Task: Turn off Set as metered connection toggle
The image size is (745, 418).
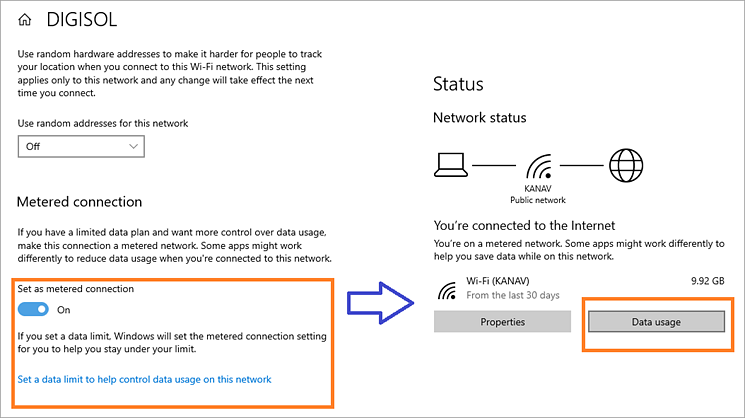Action: click(x=34, y=309)
